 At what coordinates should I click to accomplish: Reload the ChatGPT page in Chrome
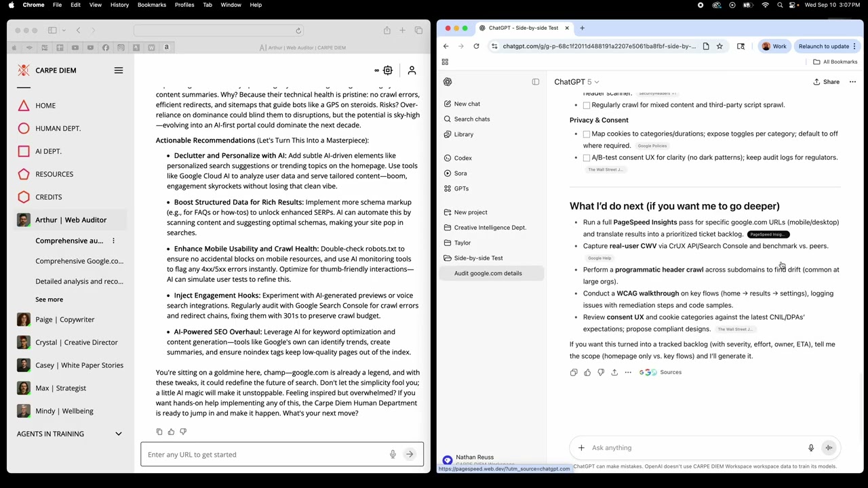coord(476,46)
